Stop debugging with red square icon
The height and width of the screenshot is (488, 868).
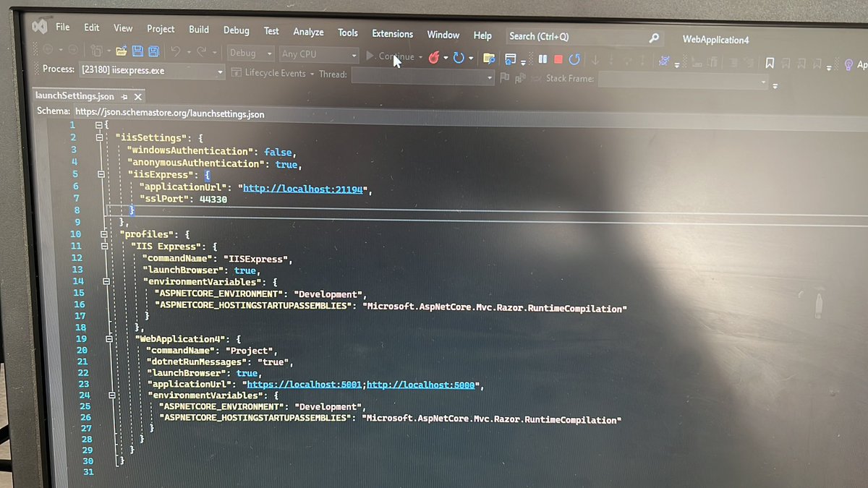point(558,59)
